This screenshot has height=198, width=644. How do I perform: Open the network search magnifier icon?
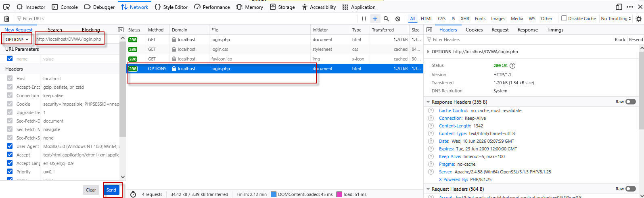click(x=386, y=19)
